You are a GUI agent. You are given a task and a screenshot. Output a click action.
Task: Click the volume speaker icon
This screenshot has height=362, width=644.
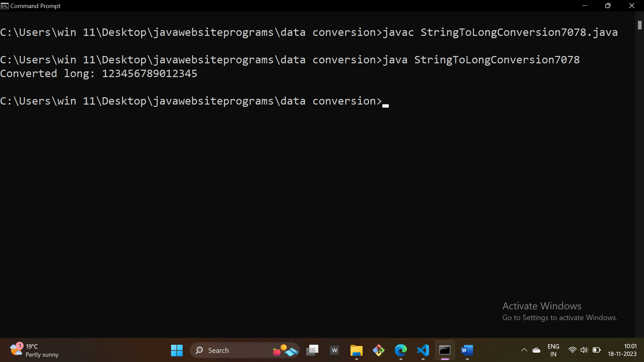point(584,350)
